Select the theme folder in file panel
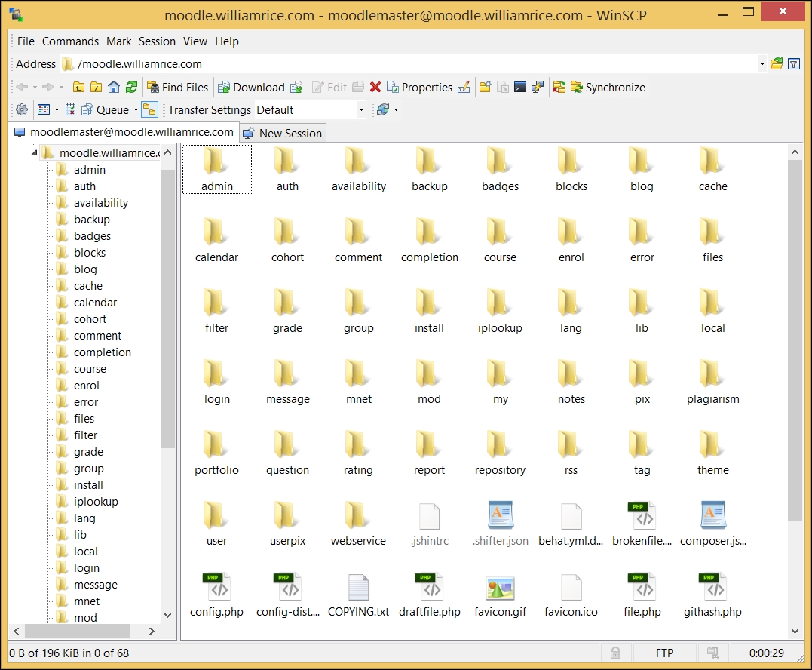The image size is (812, 670). [713, 453]
